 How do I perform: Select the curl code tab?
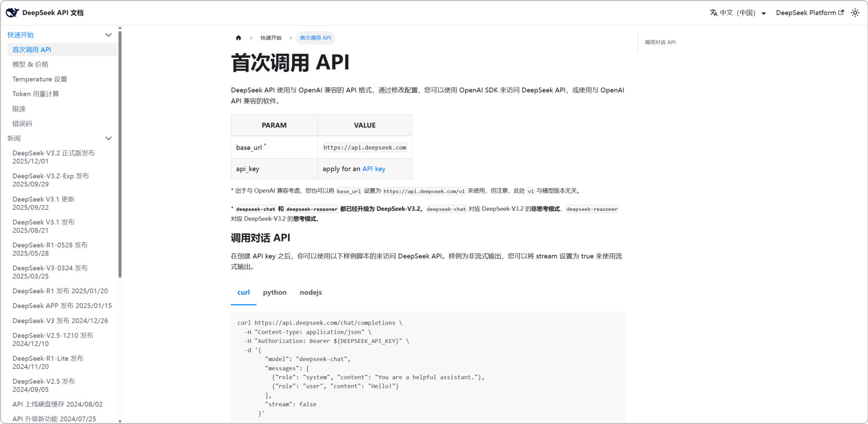(x=243, y=293)
